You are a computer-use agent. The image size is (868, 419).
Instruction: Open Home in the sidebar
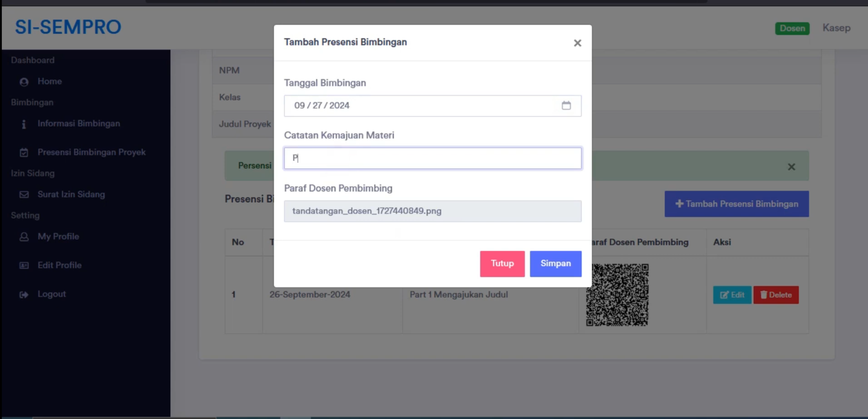tap(50, 81)
